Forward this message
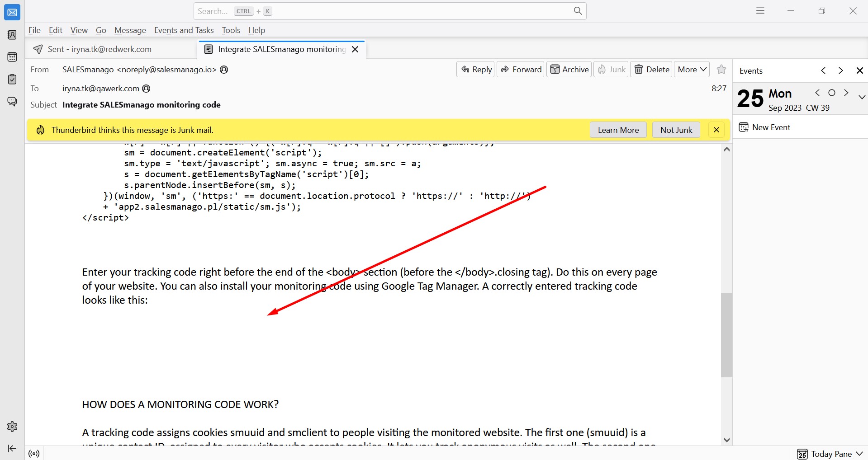This screenshot has height=460, width=868. (x=521, y=69)
